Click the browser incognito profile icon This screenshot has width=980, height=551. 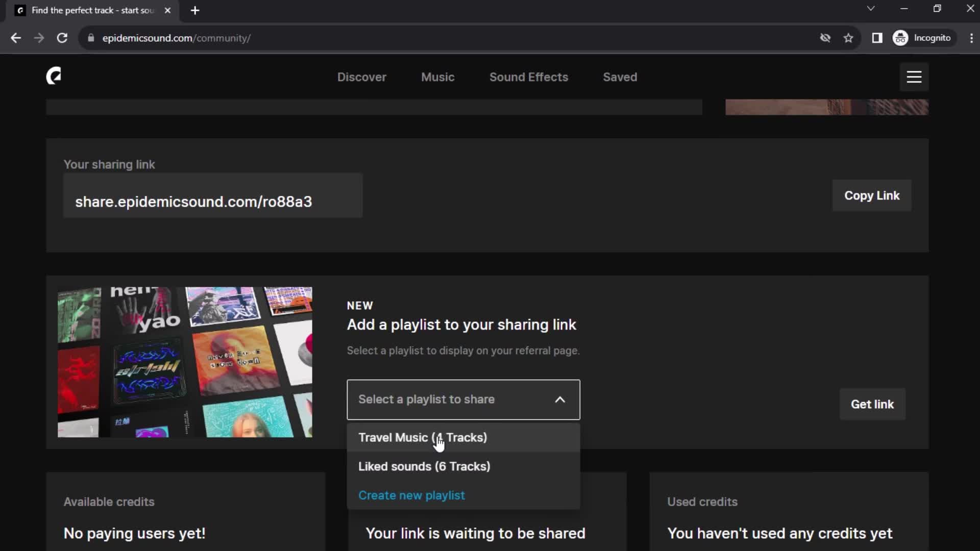902,38
